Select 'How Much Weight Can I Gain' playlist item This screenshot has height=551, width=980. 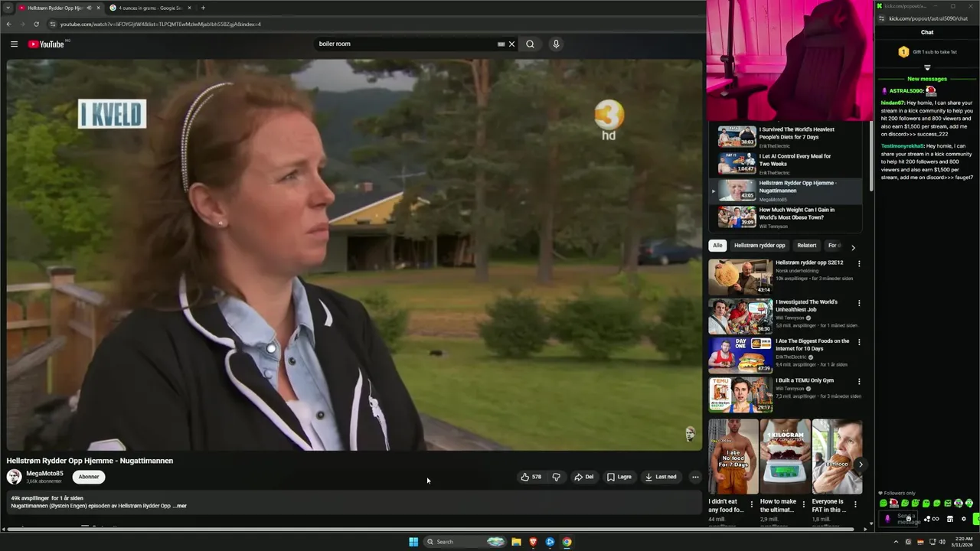786,217
